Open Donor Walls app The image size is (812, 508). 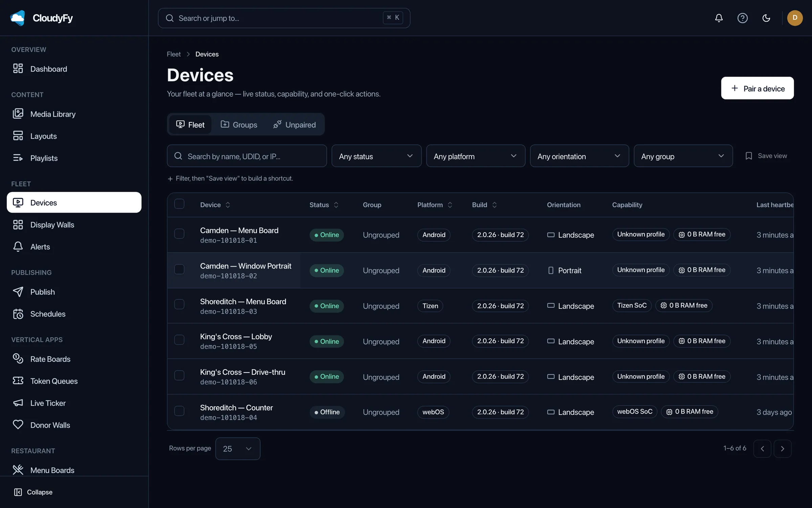point(74,425)
